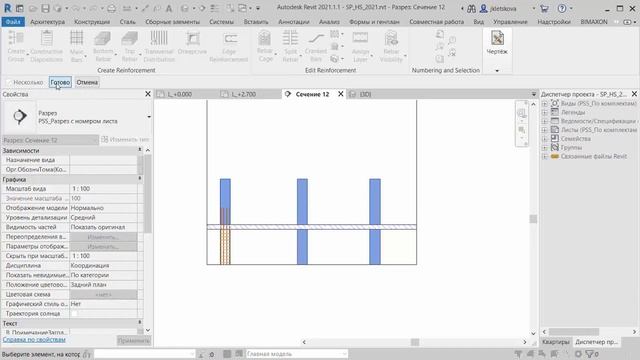This screenshot has width=640, height=360.
Task: Click the Bottom Rebar tool icon
Action: click(102, 38)
